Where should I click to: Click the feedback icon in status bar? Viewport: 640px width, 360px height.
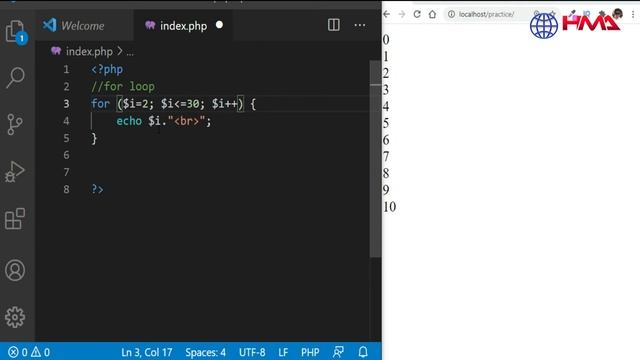338,352
